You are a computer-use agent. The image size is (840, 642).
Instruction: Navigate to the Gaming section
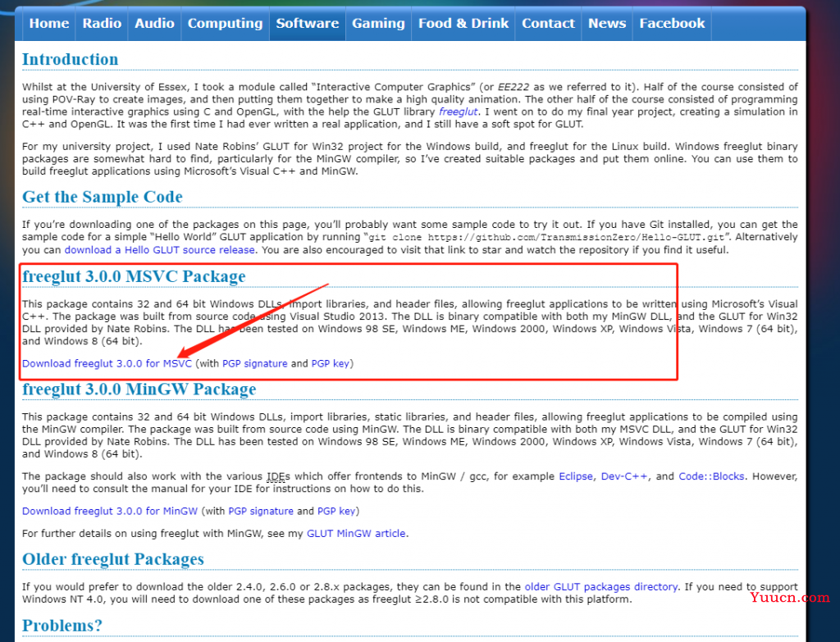pyautogui.click(x=378, y=24)
